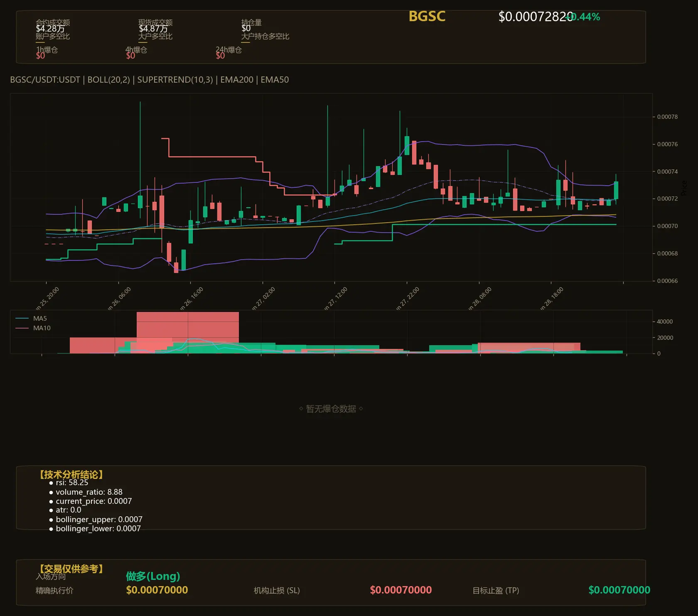Click the 大户多空比 label

tap(155, 36)
